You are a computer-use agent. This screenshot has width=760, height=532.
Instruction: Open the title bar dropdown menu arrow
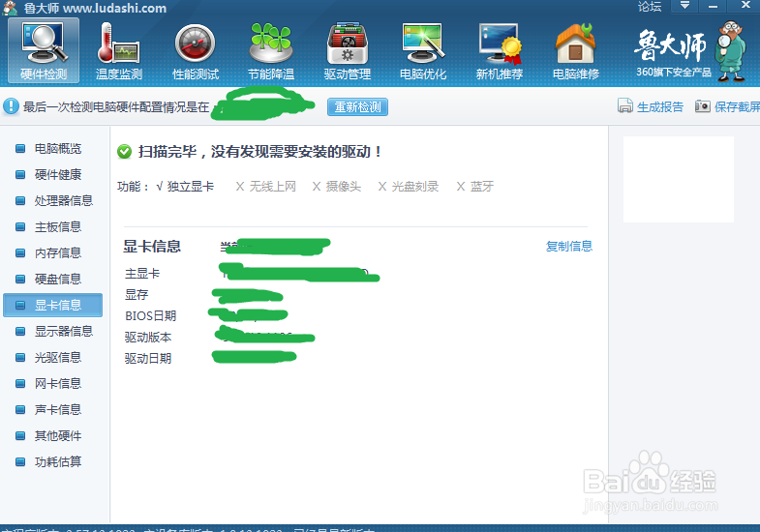(x=684, y=6)
